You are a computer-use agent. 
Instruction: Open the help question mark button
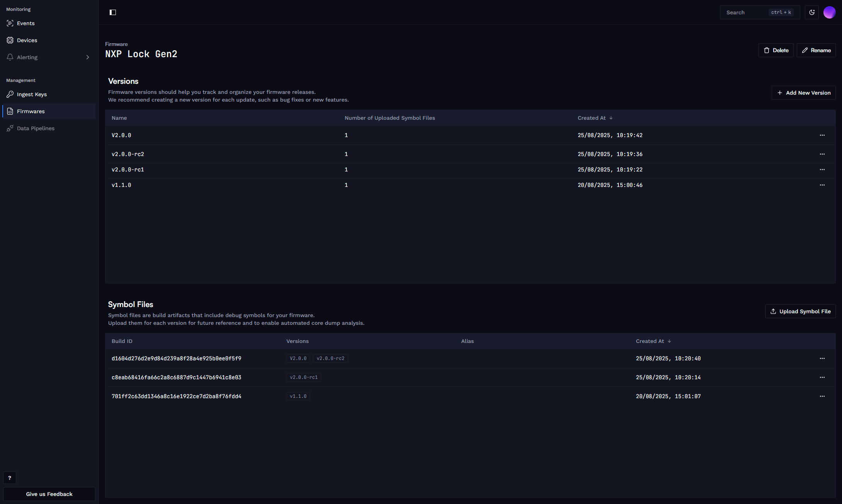(x=10, y=478)
